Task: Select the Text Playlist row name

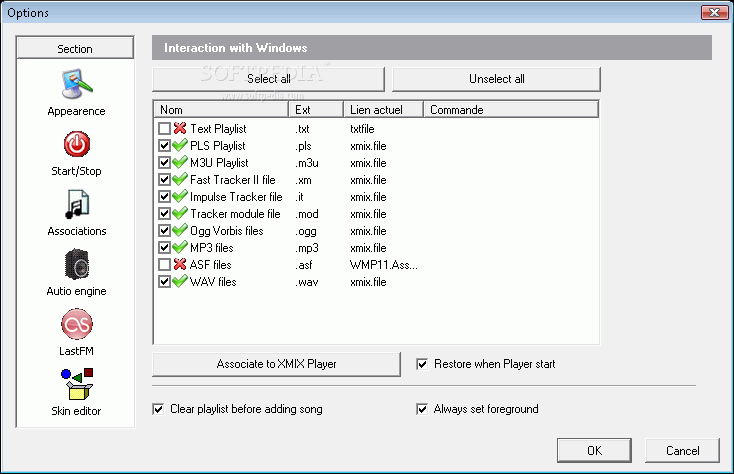Action: [218, 129]
